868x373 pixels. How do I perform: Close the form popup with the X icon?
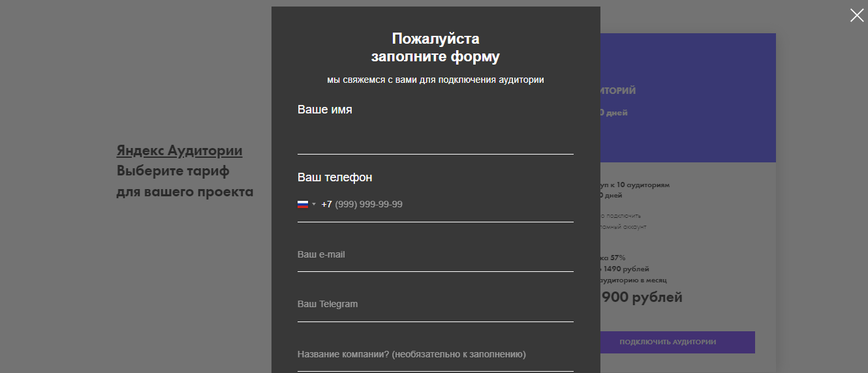[x=857, y=15]
